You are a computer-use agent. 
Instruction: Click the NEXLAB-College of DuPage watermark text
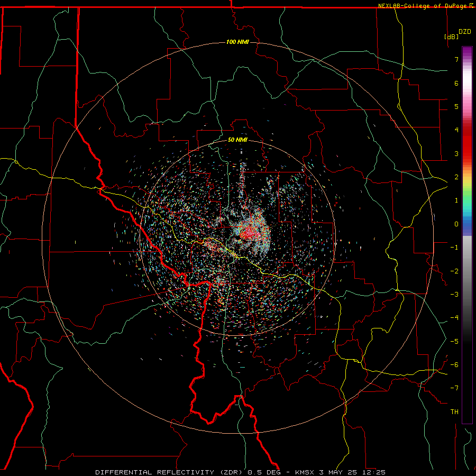click(422, 6)
